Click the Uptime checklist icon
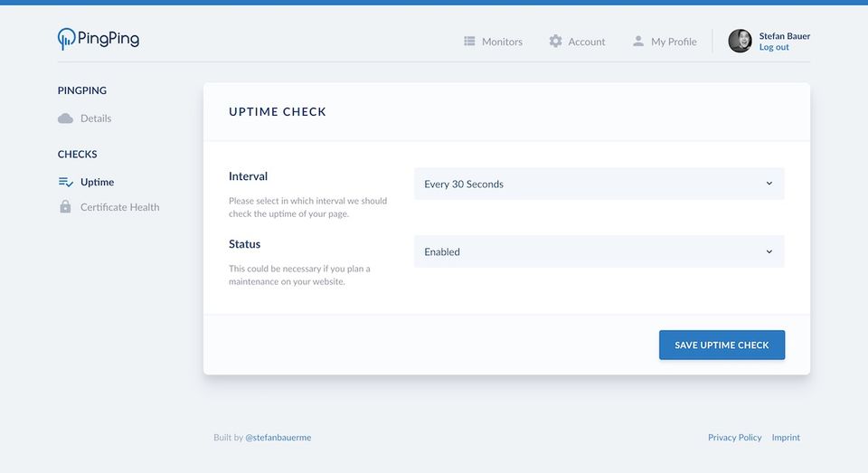Viewport: 868px width, 473px height. tap(66, 182)
